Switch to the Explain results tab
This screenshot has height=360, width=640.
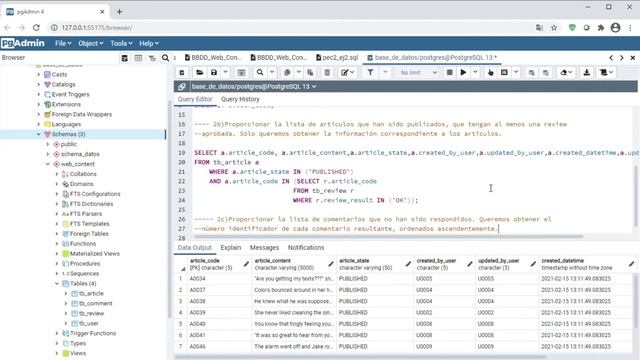231,247
